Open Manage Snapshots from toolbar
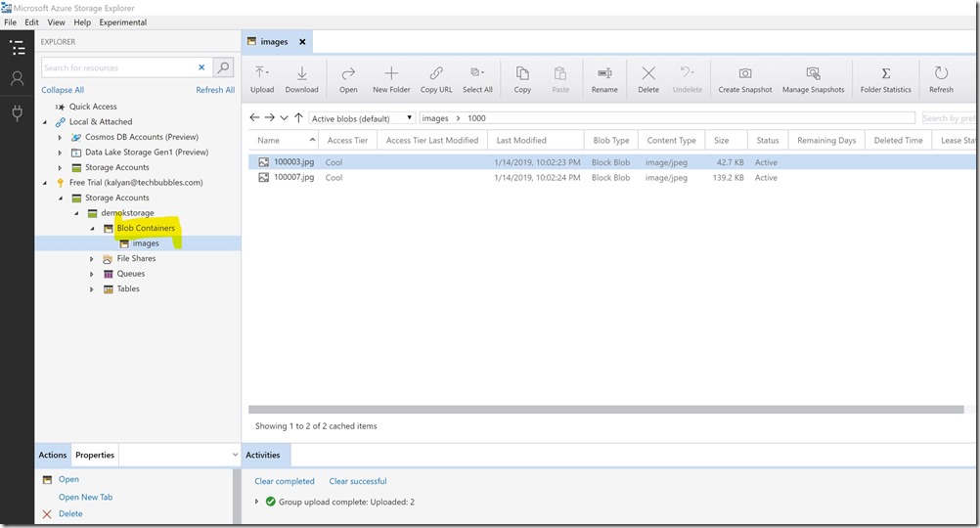This screenshot has width=980, height=528. pyautogui.click(x=813, y=79)
